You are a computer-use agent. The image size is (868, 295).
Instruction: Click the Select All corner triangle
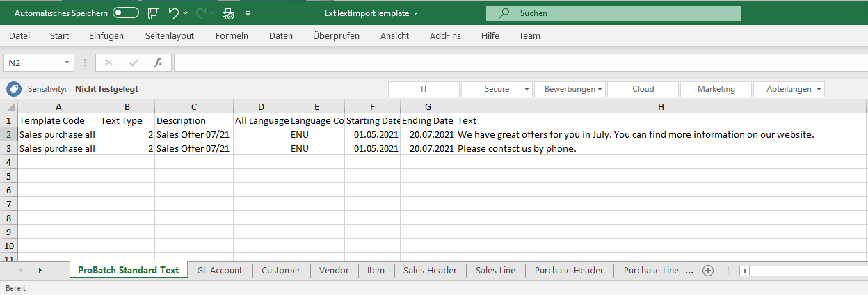[x=9, y=106]
